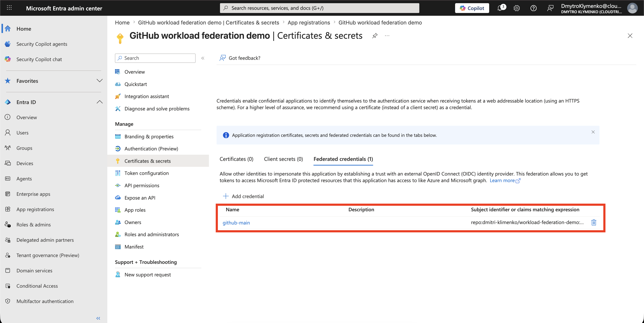Focus the global search resources box

(x=319, y=8)
